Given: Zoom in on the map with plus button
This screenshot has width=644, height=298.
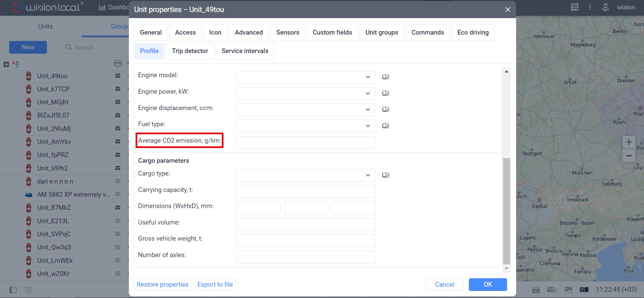Looking at the screenshot, I should coord(629,142).
